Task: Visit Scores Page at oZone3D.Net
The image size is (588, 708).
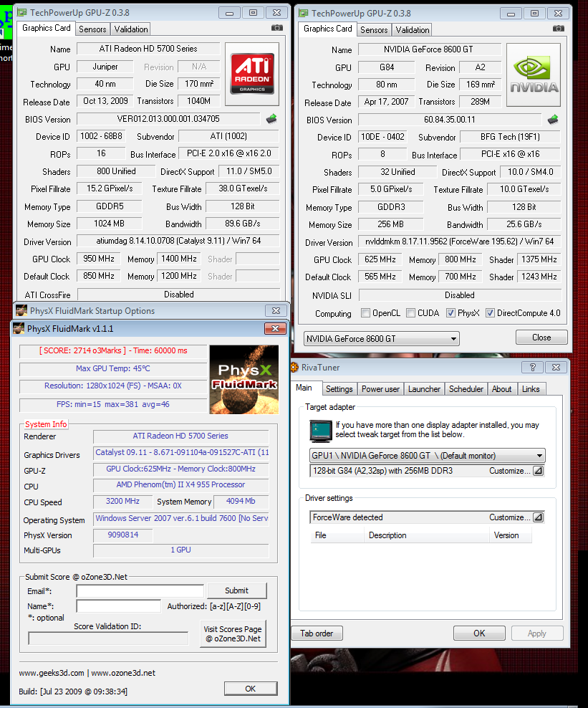Action: (233, 633)
